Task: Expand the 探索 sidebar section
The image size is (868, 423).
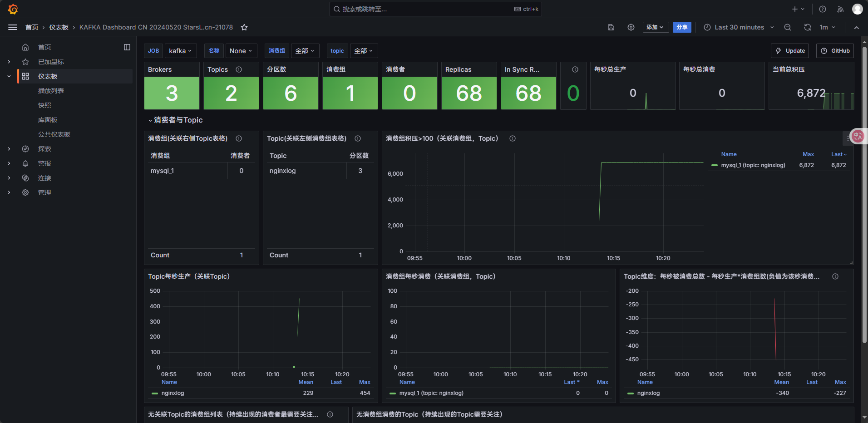Action: [9, 149]
